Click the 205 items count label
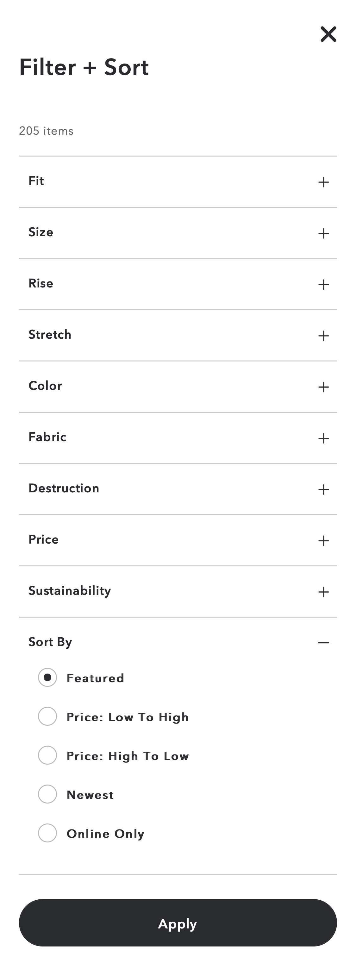356x980 pixels. (46, 131)
